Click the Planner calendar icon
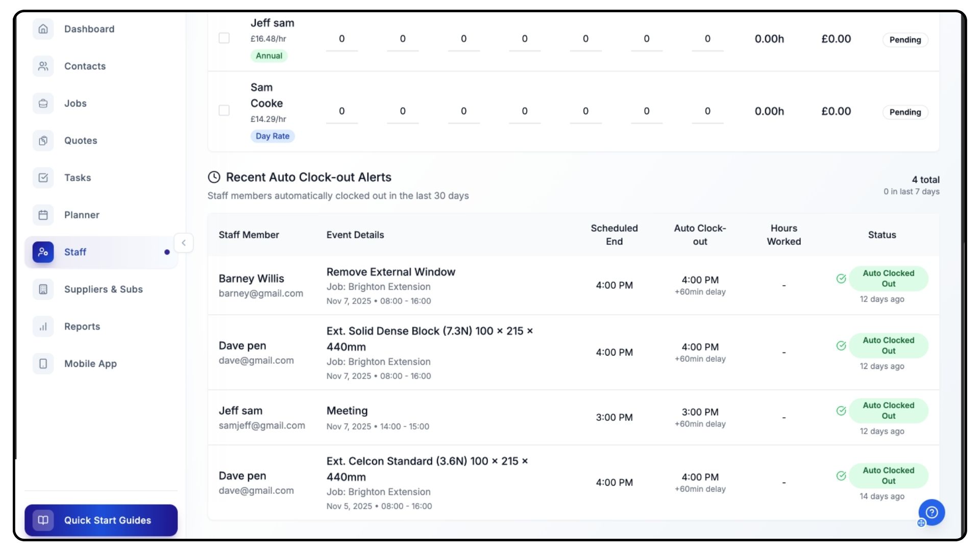This screenshot has height=551, width=980. click(x=43, y=215)
